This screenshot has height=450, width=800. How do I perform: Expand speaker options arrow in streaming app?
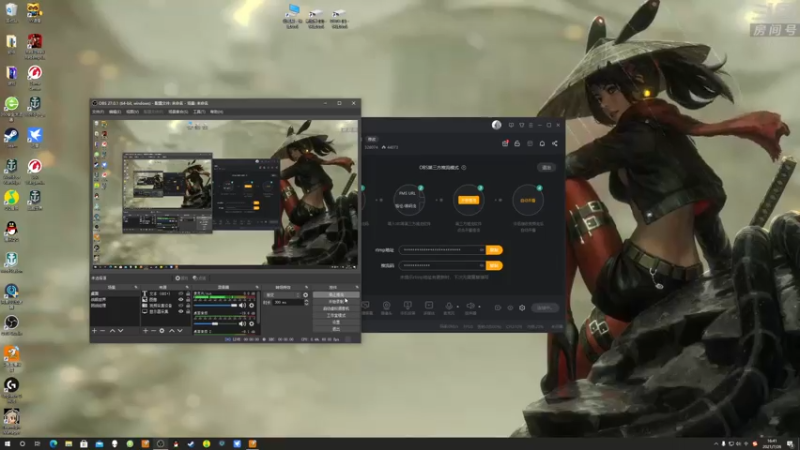[479, 307]
